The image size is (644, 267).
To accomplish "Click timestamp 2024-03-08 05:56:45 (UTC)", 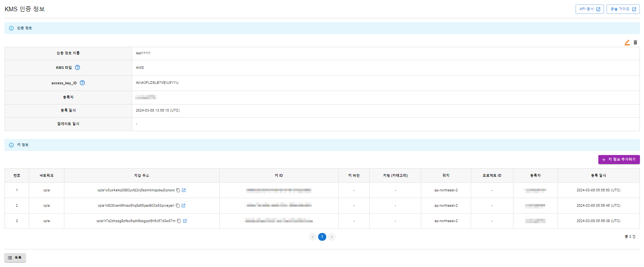I will click(598, 206).
